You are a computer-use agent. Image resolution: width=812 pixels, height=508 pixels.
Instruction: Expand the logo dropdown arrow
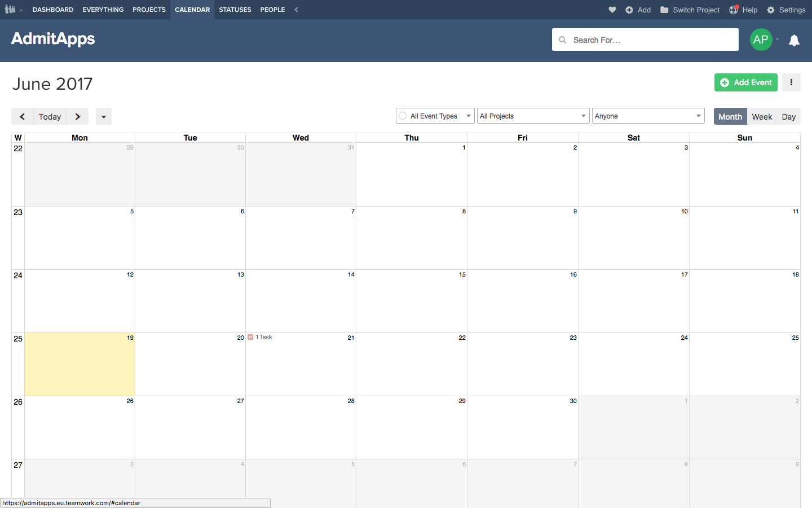(x=21, y=10)
